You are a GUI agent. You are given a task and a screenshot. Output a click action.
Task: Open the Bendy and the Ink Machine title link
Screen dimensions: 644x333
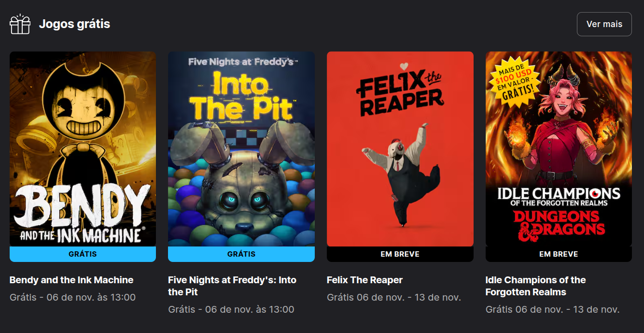coord(71,280)
